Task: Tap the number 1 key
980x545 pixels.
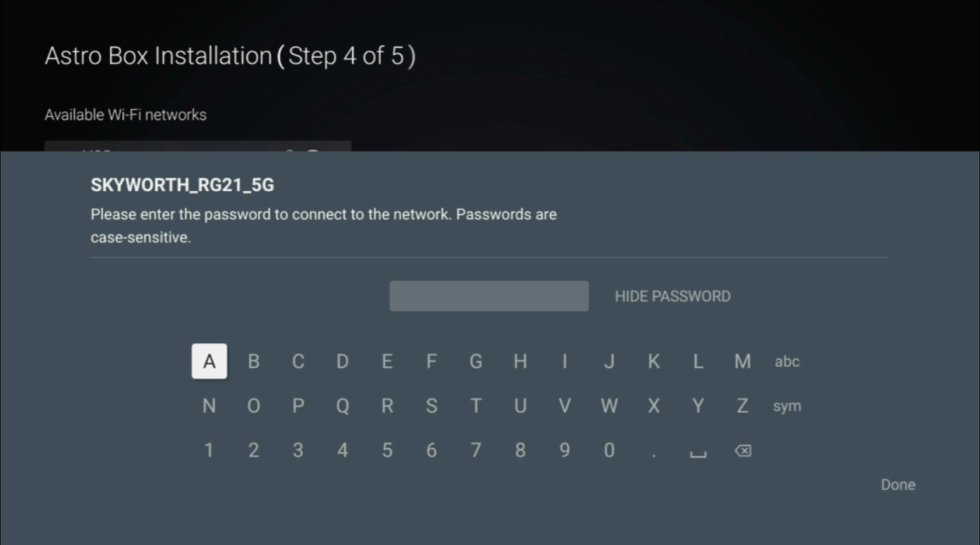Action: [x=209, y=450]
